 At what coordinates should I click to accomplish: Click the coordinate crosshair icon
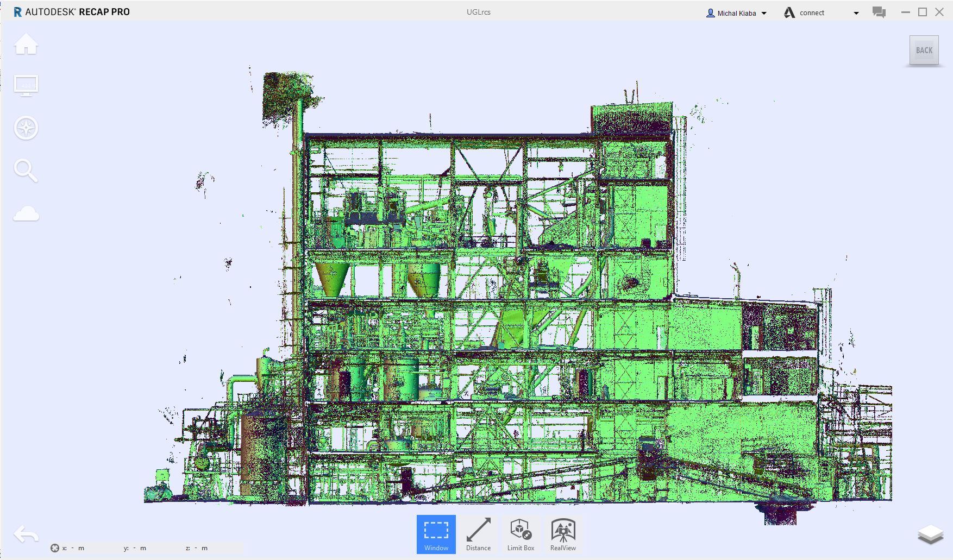(x=54, y=548)
